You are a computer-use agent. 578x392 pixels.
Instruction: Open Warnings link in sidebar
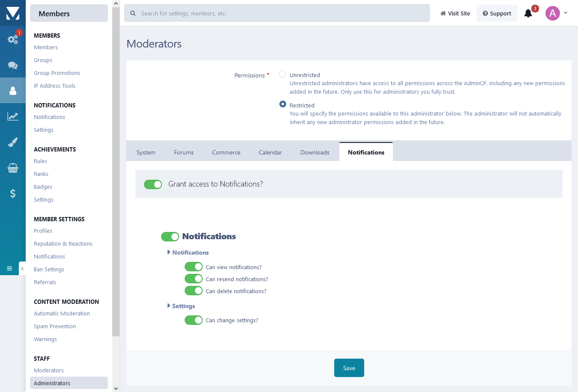[x=45, y=339]
